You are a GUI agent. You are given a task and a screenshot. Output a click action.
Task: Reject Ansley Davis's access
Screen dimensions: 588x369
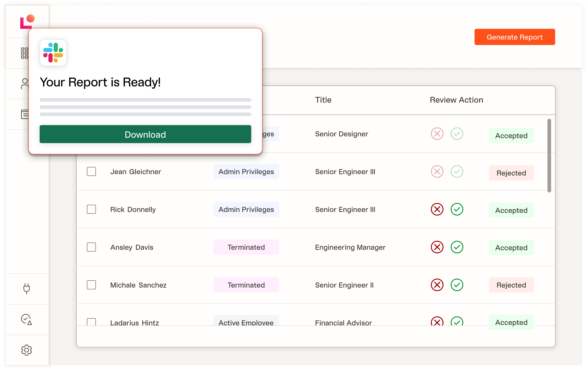[x=437, y=247]
